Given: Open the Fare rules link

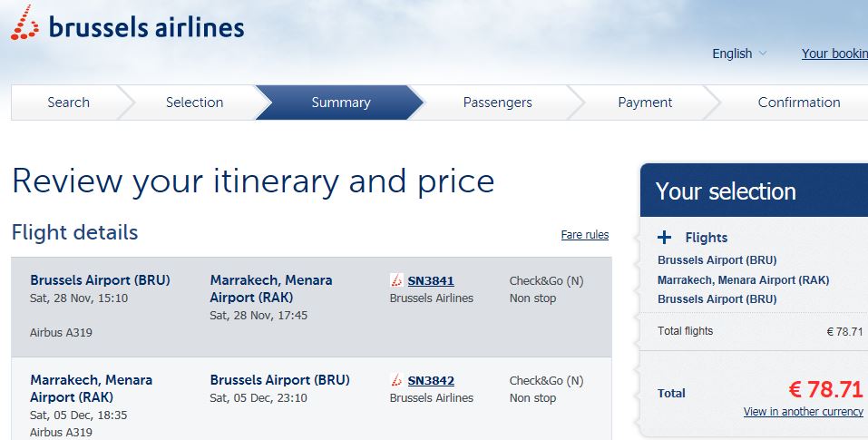Looking at the screenshot, I should pyautogui.click(x=585, y=235).
